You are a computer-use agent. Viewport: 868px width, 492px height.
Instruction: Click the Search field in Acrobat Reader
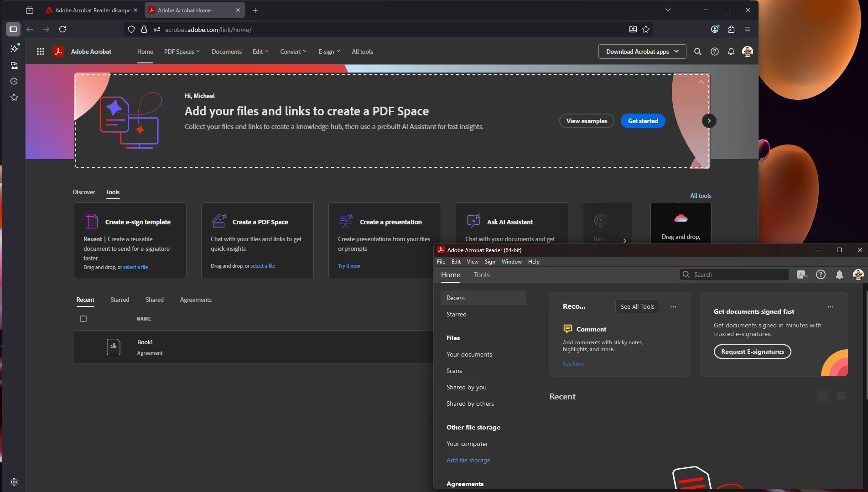pyautogui.click(x=734, y=274)
